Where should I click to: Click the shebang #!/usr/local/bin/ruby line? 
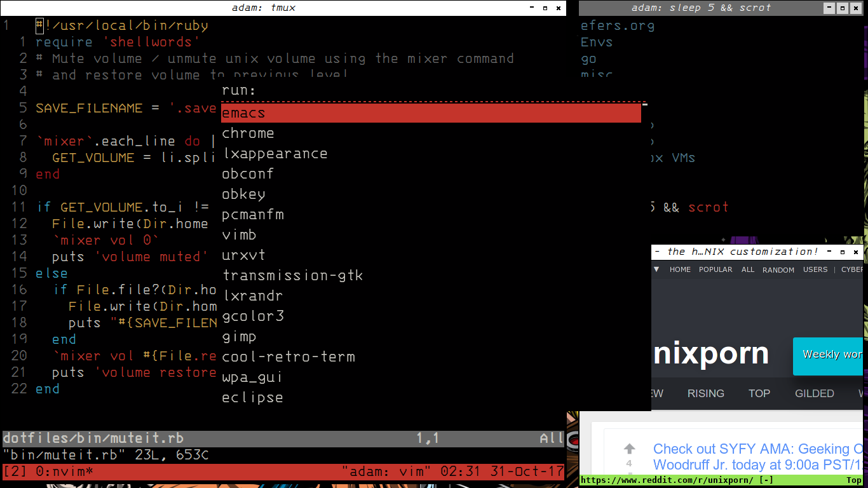coord(122,25)
